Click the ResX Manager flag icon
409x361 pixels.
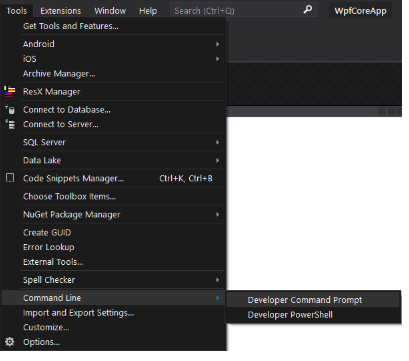[x=10, y=91]
